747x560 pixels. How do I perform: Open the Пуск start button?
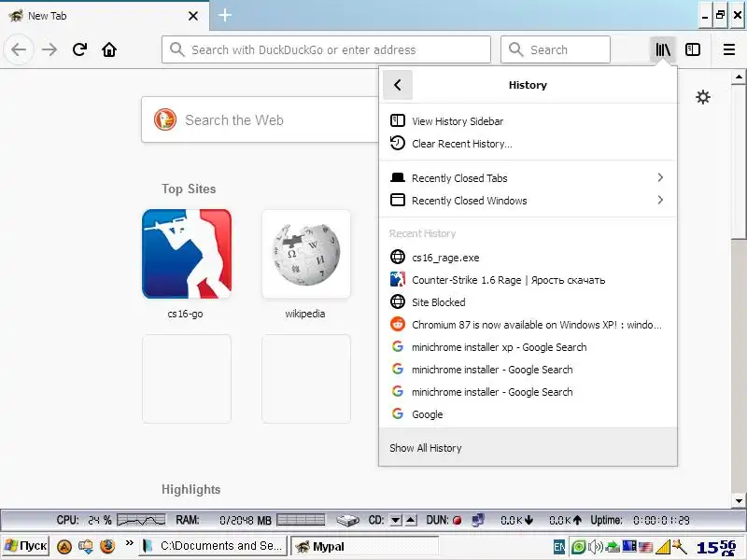(26, 546)
